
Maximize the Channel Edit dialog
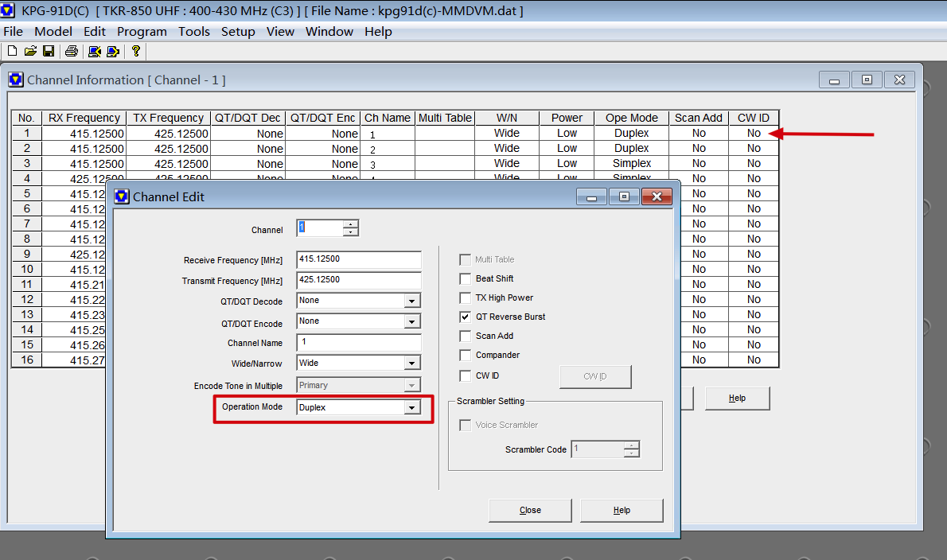(x=625, y=196)
